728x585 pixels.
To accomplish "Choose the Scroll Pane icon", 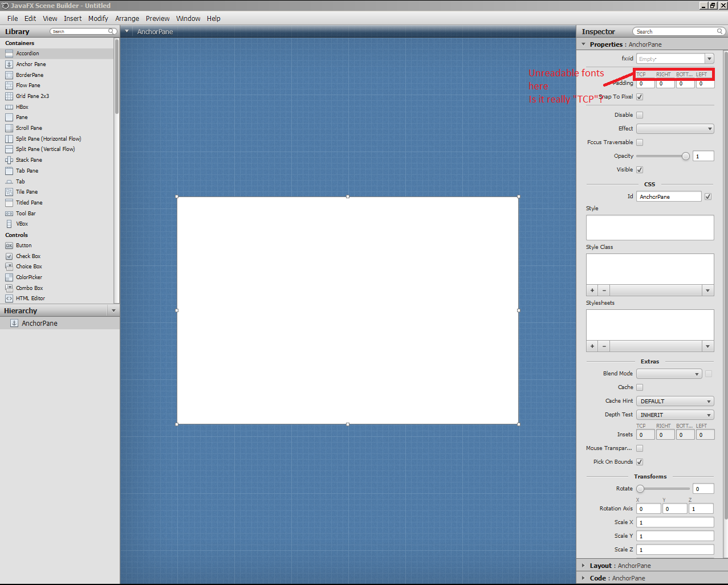I will pos(9,128).
